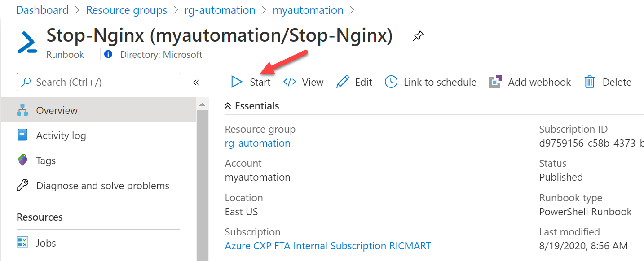This screenshot has width=644, height=261.
Task: Click the View code brackets icon
Action: pos(290,82)
